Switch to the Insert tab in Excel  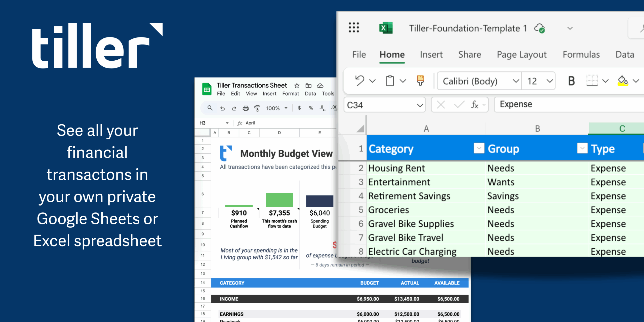(x=431, y=55)
